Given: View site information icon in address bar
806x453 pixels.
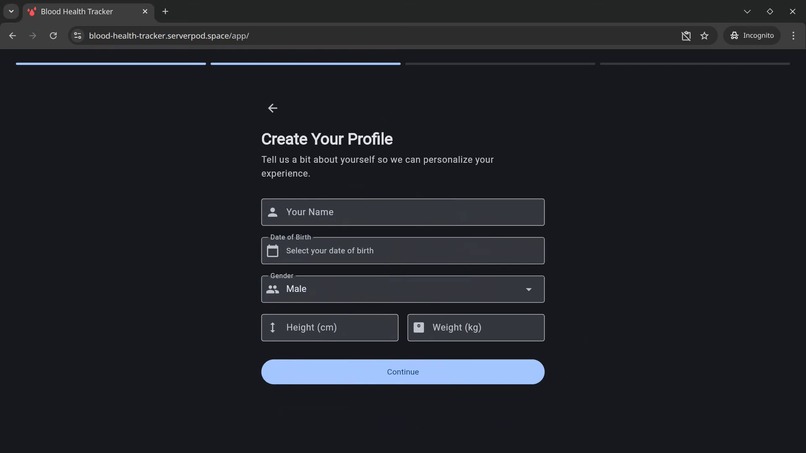Looking at the screenshot, I should point(77,35).
